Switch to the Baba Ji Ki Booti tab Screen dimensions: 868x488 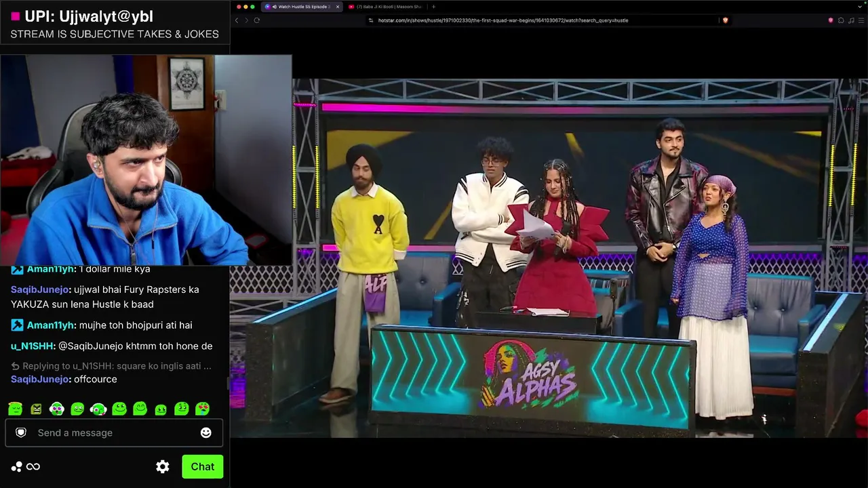tap(385, 7)
